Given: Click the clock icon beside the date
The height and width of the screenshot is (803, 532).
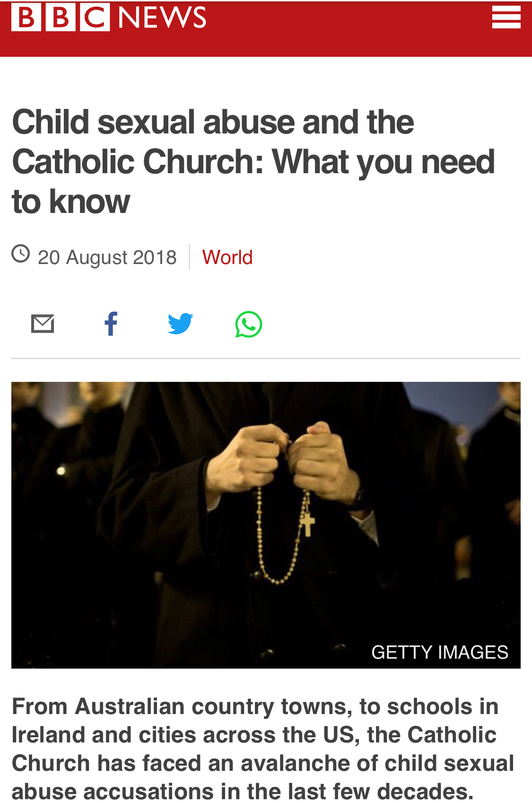Looking at the screenshot, I should tap(21, 253).
